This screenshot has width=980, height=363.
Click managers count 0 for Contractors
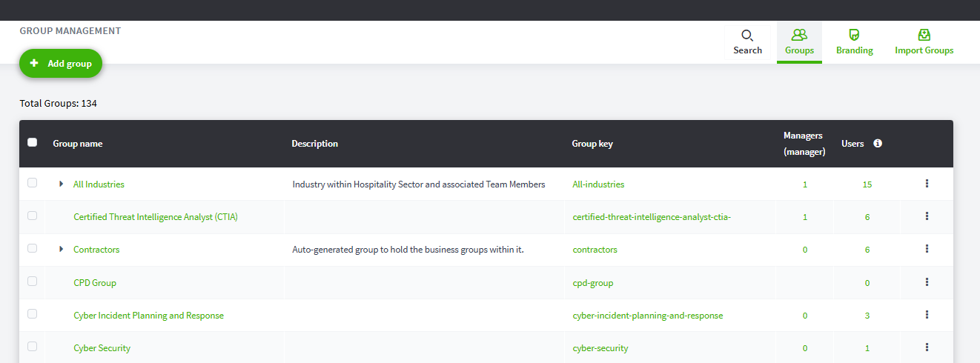(805, 250)
